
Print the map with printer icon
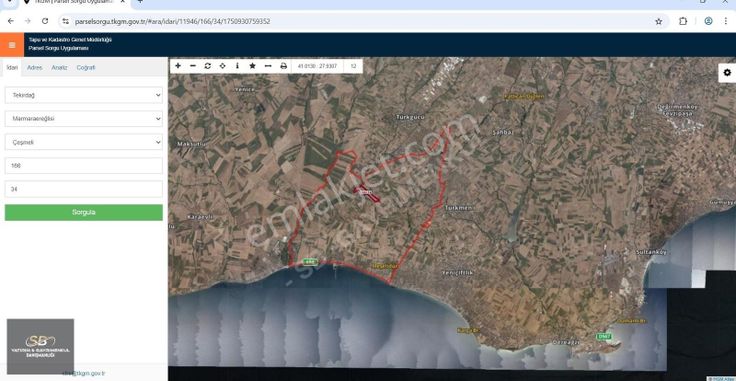pos(284,66)
